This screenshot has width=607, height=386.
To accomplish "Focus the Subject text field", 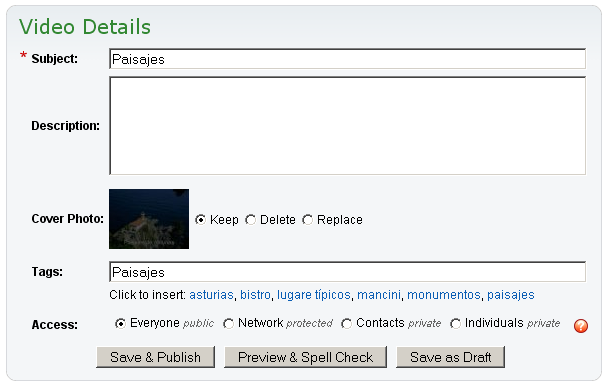I will coord(347,59).
